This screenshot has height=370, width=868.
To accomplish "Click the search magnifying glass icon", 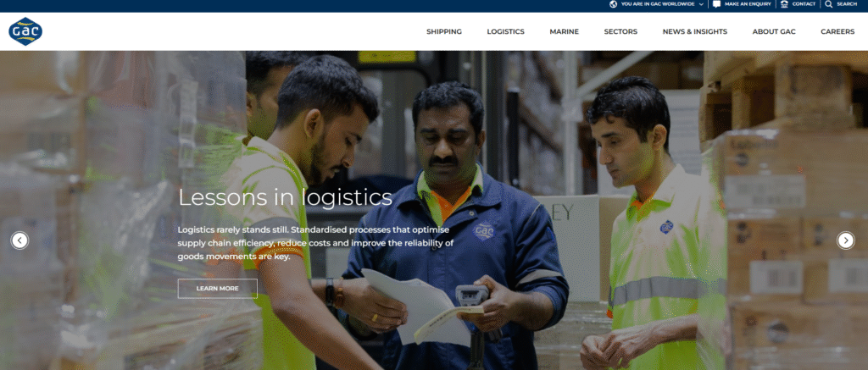I will point(829,4).
